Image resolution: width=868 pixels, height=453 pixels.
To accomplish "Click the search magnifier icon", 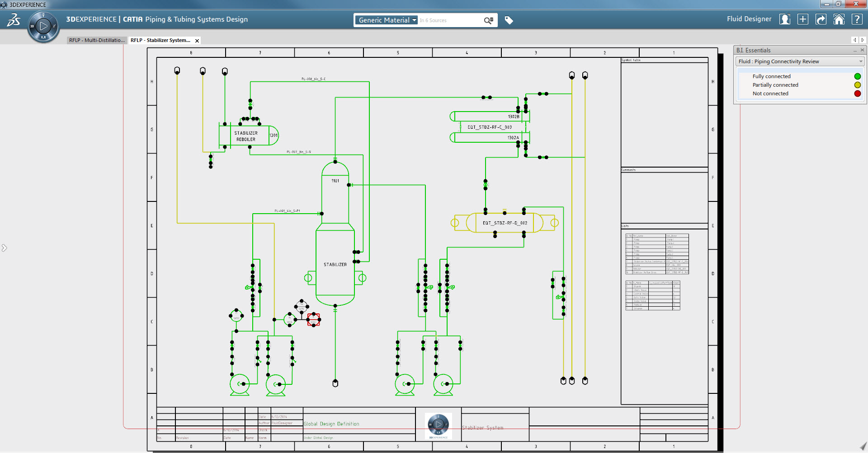I will tap(488, 20).
